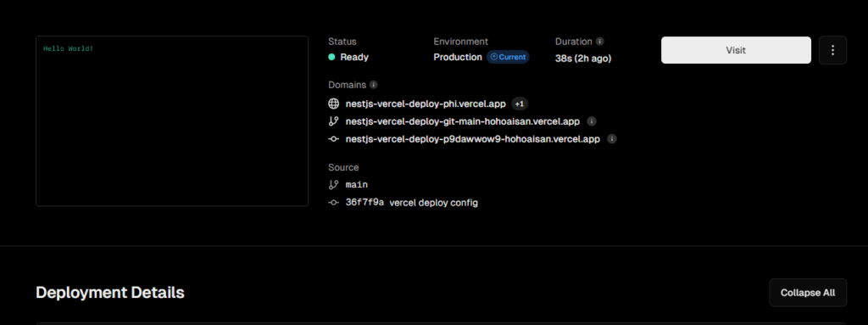Open nestjs-vercel-deploy-phi.vercel.app link
The image size is (868, 325).
click(426, 104)
